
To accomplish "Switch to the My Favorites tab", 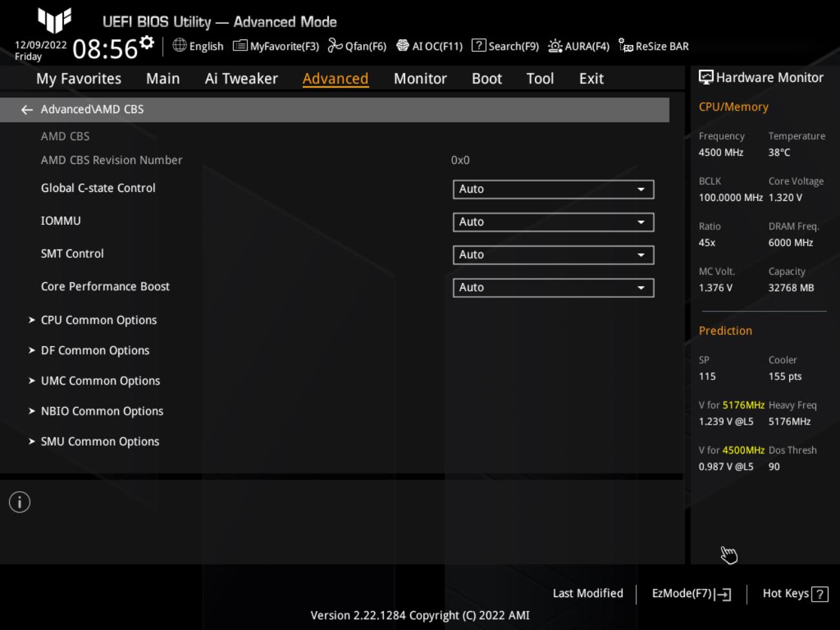I will pyautogui.click(x=79, y=79).
